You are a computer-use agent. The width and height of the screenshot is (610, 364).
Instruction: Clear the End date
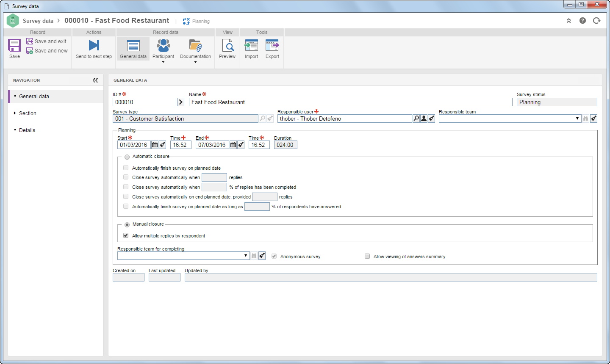tap(241, 145)
